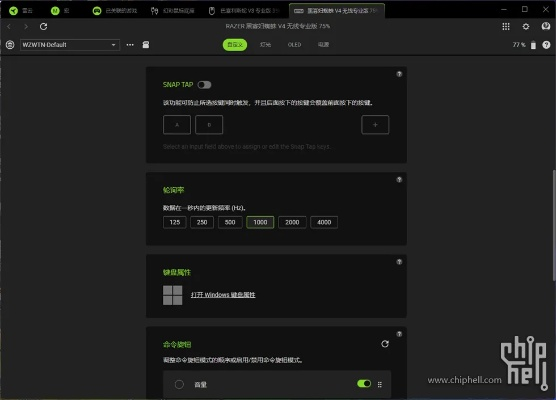Click the onboard memory icon beside profile options
Viewport: 556px width, 400px height.
(x=146, y=45)
